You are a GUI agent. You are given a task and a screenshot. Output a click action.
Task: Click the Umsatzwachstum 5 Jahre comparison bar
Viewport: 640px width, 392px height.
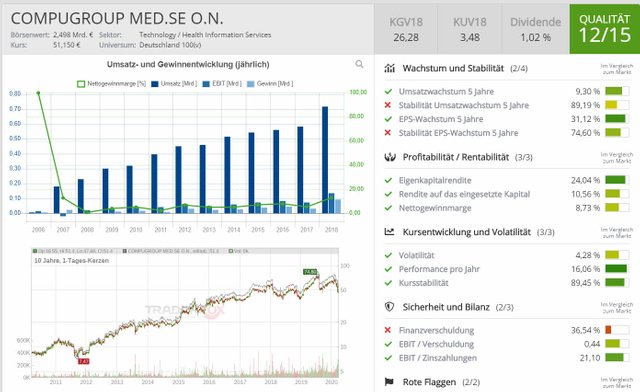pyautogui.click(x=616, y=91)
